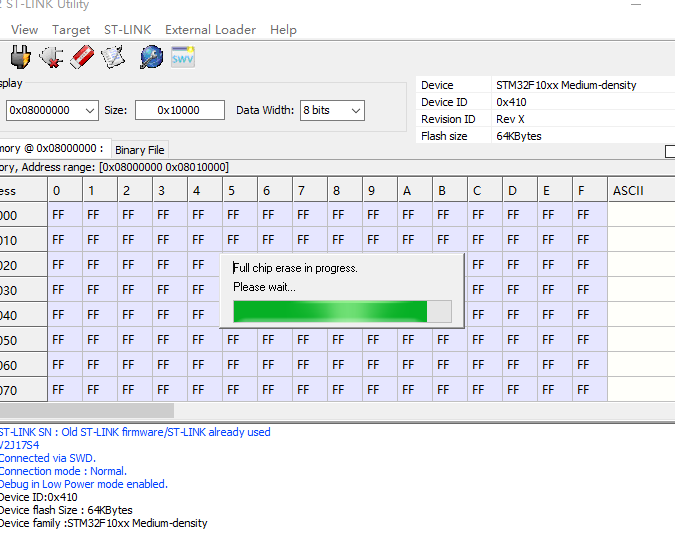Toggle the checkbox below Flash size
Image resolution: width=675 pixels, height=548 pixels.
tap(670, 152)
